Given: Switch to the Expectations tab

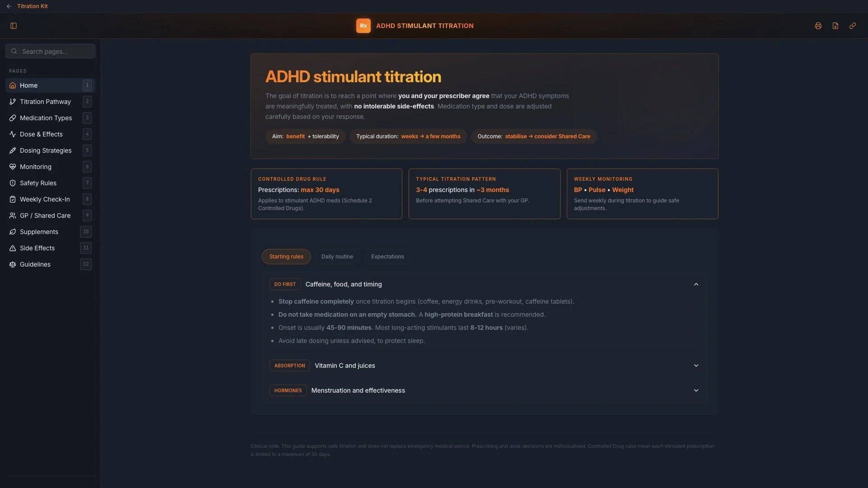Looking at the screenshot, I should [387, 257].
